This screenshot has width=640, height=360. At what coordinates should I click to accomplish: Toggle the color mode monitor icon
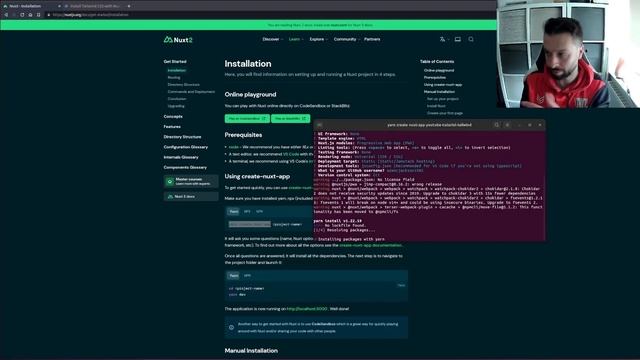pyautogui.click(x=458, y=39)
